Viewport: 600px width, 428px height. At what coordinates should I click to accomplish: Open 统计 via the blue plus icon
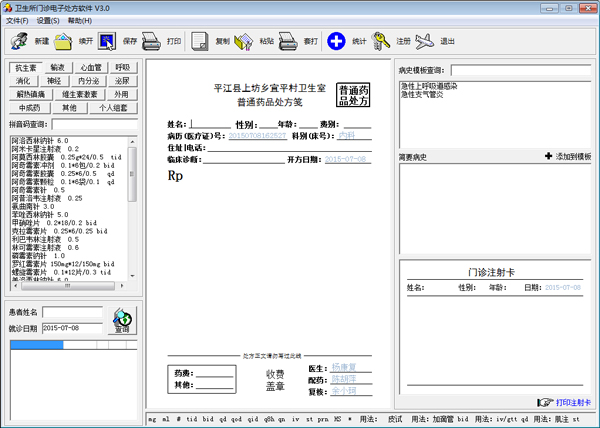pos(336,41)
